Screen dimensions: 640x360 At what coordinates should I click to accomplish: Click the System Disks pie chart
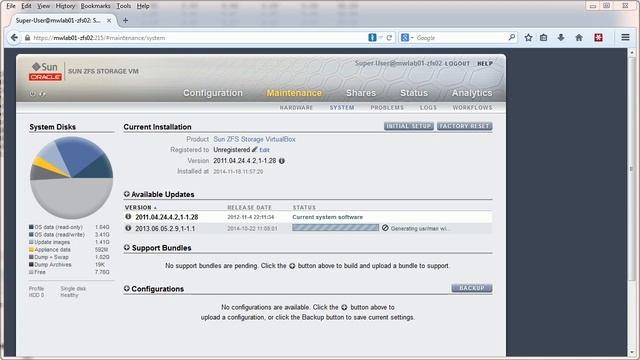[71, 178]
